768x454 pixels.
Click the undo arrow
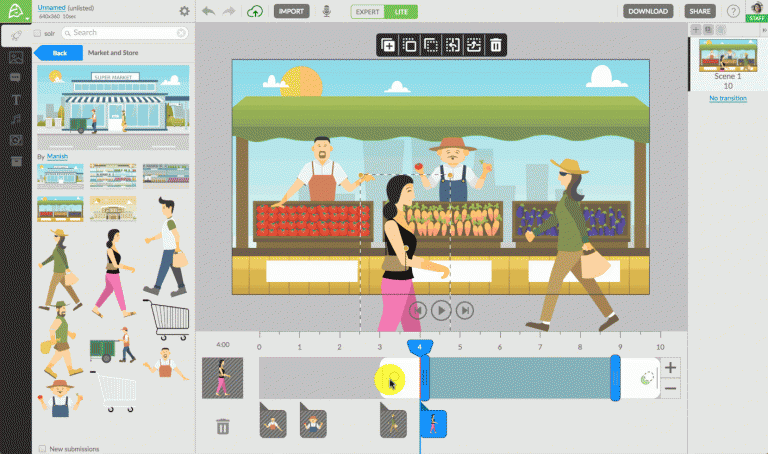[x=208, y=11]
